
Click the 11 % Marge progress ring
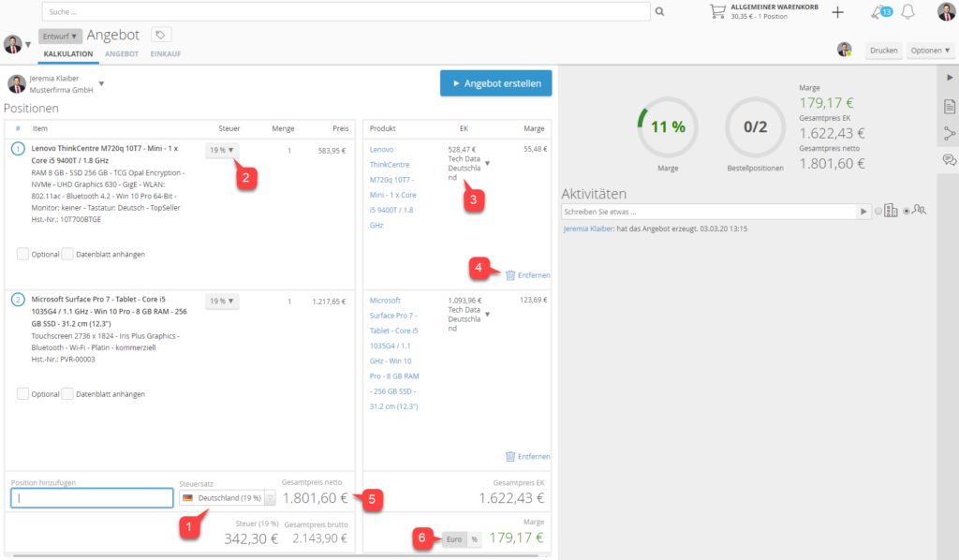667,127
